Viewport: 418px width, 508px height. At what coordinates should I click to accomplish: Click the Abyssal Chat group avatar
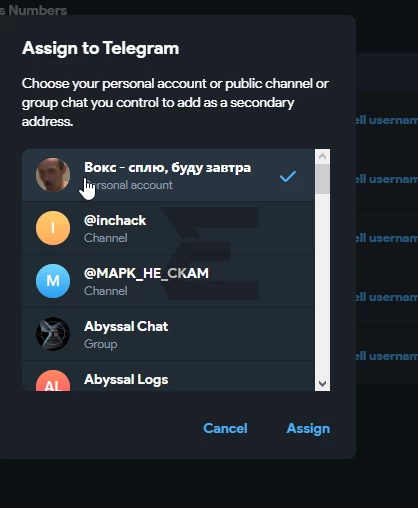pyautogui.click(x=53, y=334)
